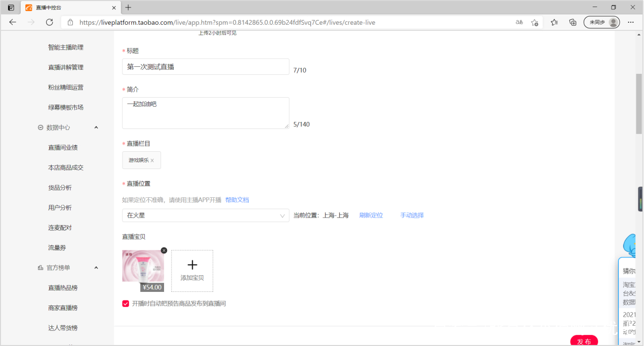This screenshot has height=346, width=644.
Task: Click 添加宝贝 to add a product
Action: [x=192, y=271]
